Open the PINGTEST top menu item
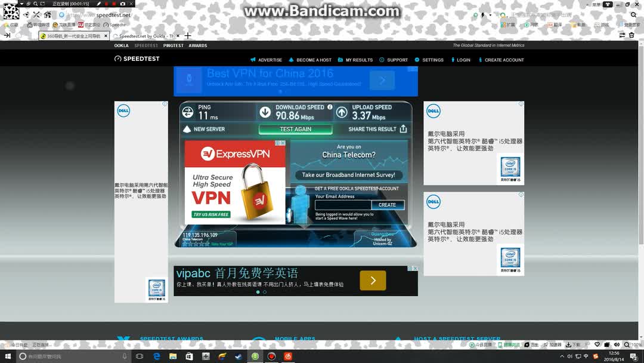 174,45
